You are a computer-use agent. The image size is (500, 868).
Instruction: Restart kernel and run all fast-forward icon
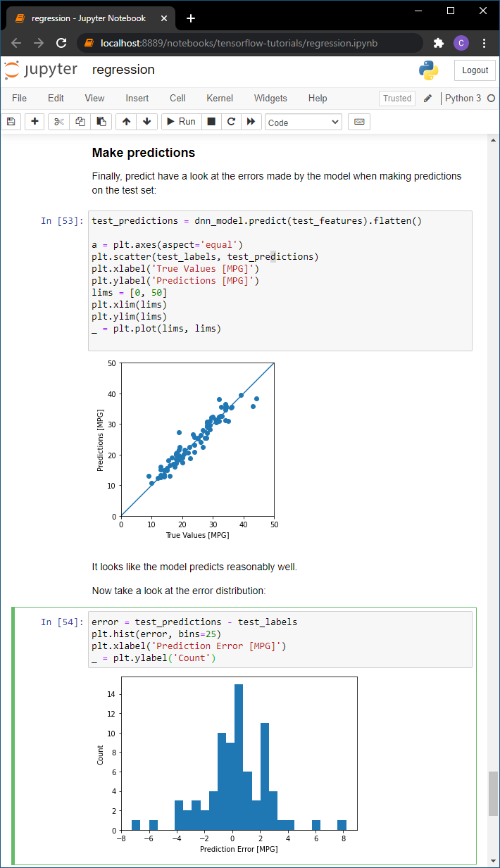[251, 122]
